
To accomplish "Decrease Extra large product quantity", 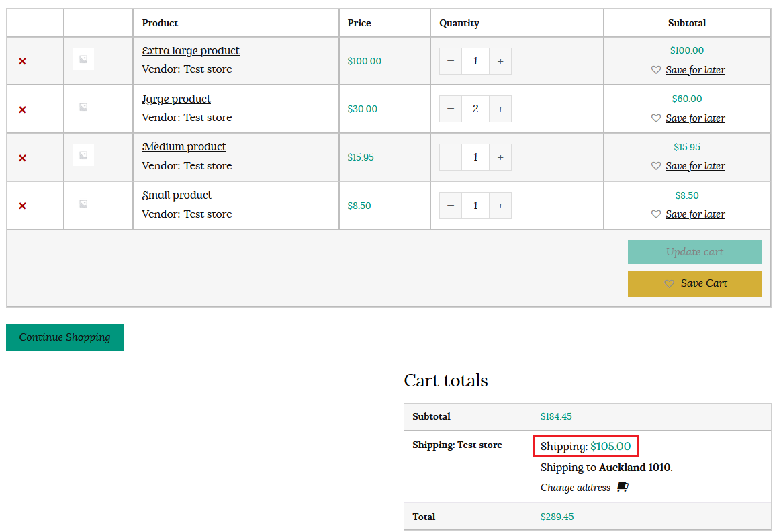I will [451, 61].
